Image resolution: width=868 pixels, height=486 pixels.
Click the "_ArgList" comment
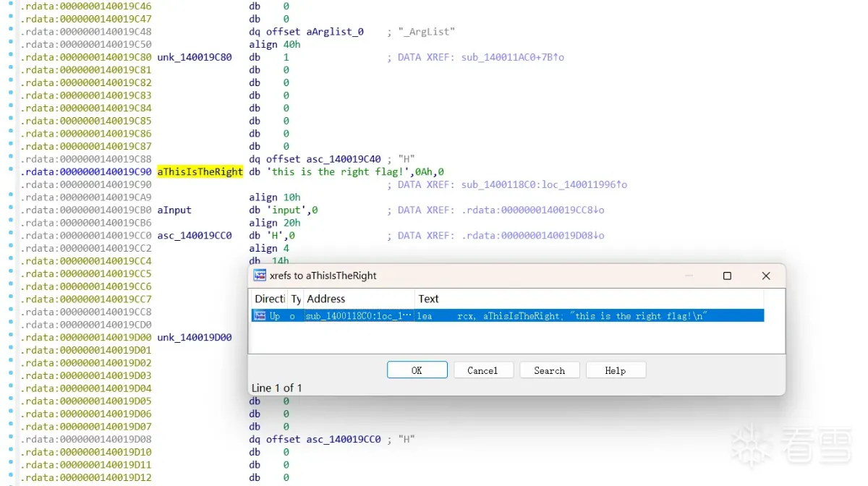point(427,32)
